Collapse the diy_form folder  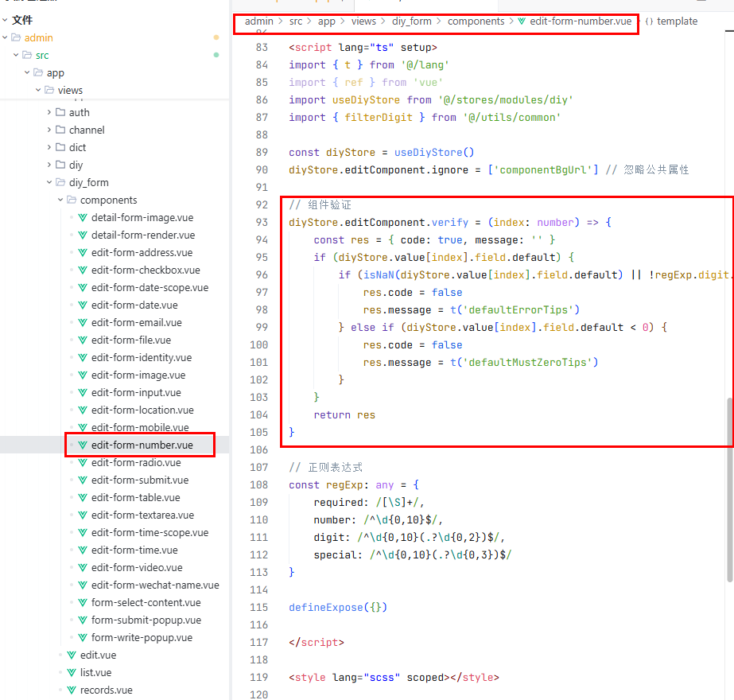pos(49,183)
